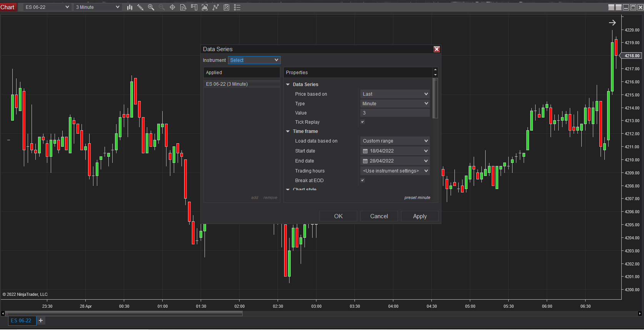This screenshot has height=330, width=644.
Task: Open chart Properties list icon
Action: pos(237,7)
